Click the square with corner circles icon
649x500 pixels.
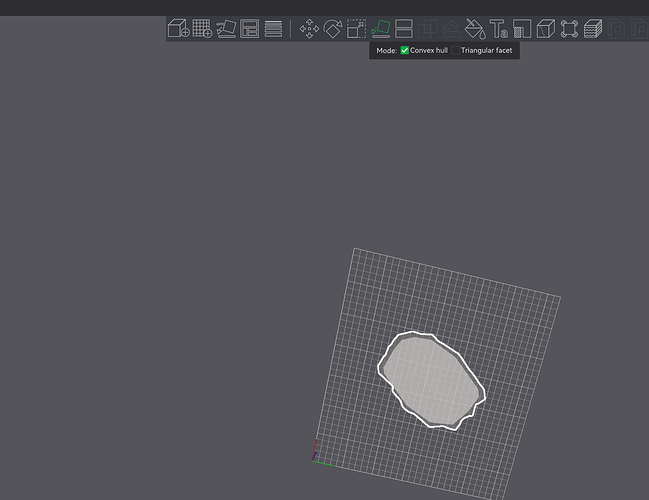coord(569,29)
